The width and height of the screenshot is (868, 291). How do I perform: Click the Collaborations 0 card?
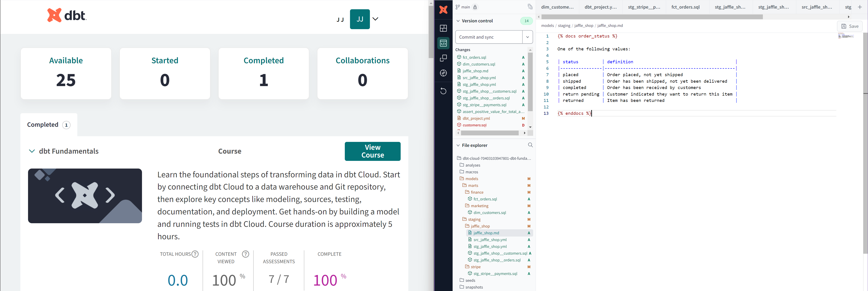363,73
